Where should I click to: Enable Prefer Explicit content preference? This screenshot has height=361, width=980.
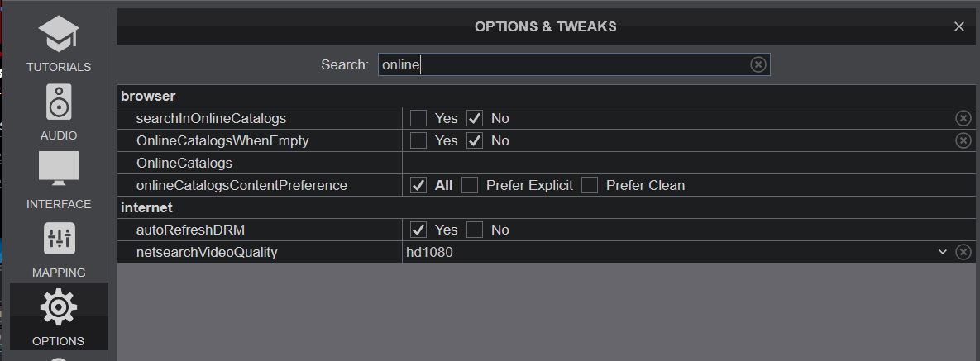[x=470, y=185]
